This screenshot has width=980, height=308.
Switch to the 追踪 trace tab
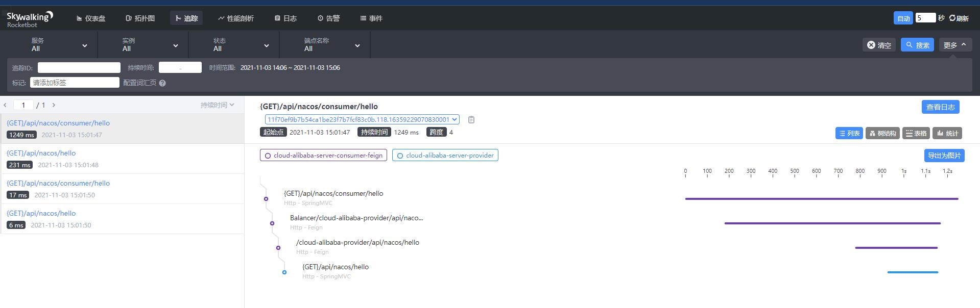[x=186, y=18]
